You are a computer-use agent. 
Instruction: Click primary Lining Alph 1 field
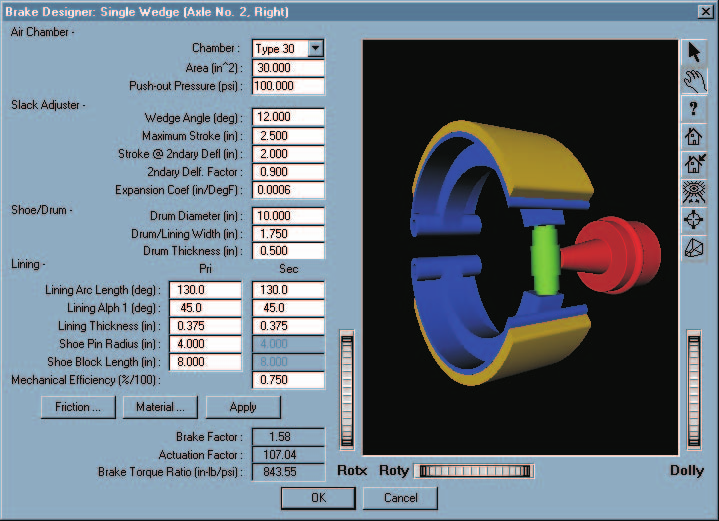[x=205, y=308]
